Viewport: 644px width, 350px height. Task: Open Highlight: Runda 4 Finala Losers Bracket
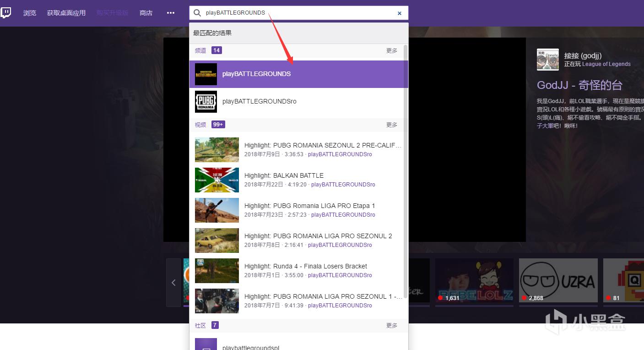point(305,266)
